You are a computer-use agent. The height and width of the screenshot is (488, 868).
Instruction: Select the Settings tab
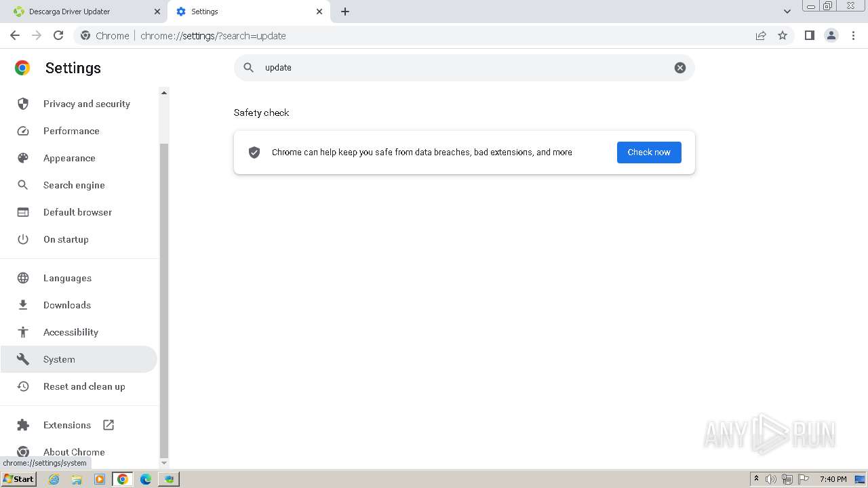[x=248, y=12]
